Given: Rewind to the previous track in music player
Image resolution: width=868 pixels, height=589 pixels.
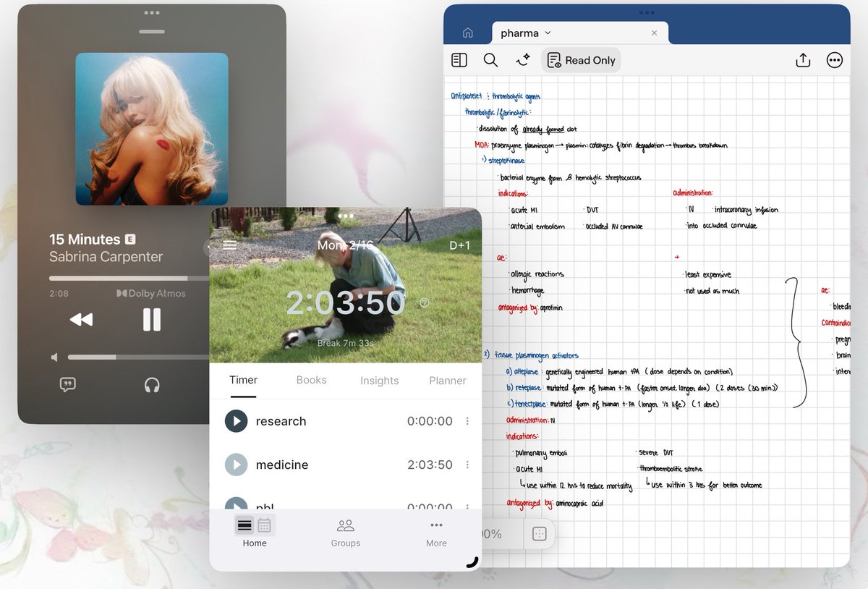Looking at the screenshot, I should (x=81, y=319).
